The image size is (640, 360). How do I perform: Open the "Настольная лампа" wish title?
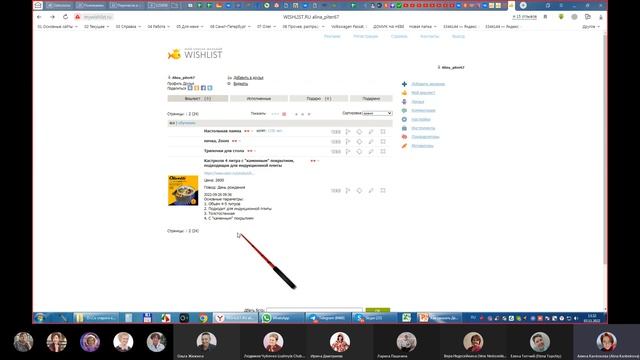[222, 131]
